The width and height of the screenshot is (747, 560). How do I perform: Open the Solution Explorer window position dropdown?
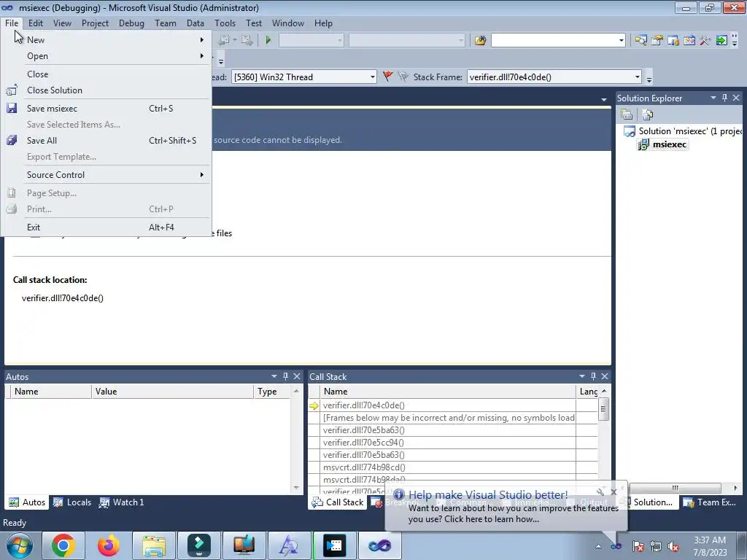coord(713,98)
